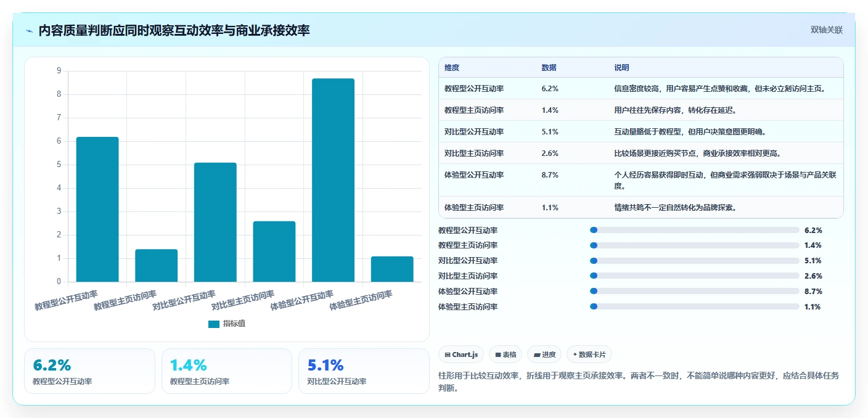Open the 1.4% 教程型主页访问率 data card
868x418 pixels.
(226, 371)
